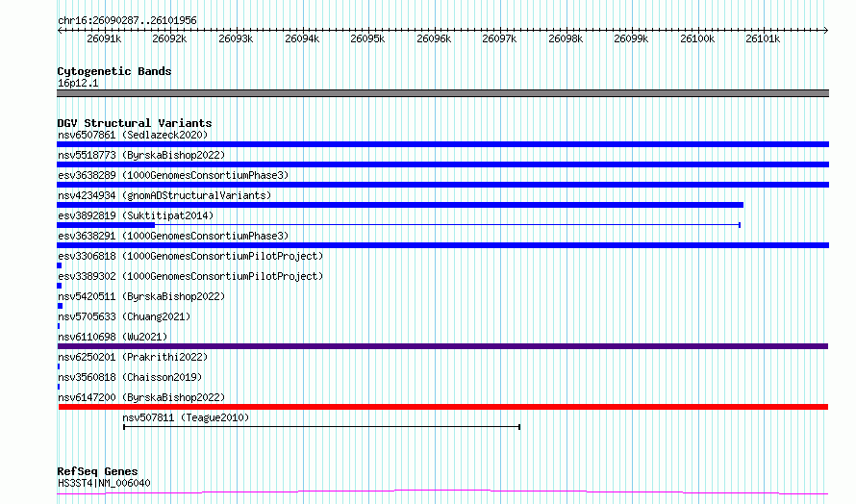The width and height of the screenshot is (856, 504).
Task: Select the Cytogenetic Bands track heading
Action: pyautogui.click(x=114, y=71)
